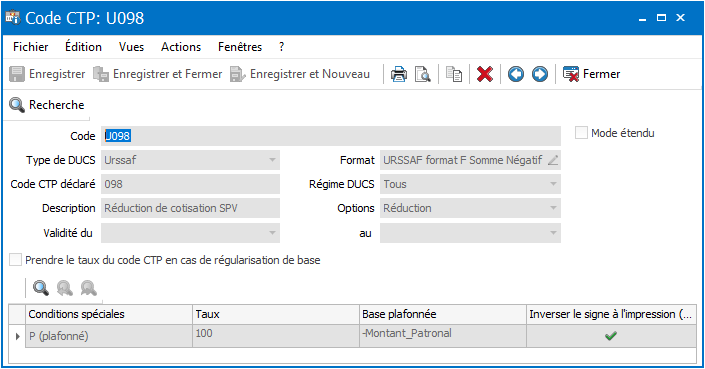
Task: Expand the Options dropdown
Action: [x=553, y=209]
